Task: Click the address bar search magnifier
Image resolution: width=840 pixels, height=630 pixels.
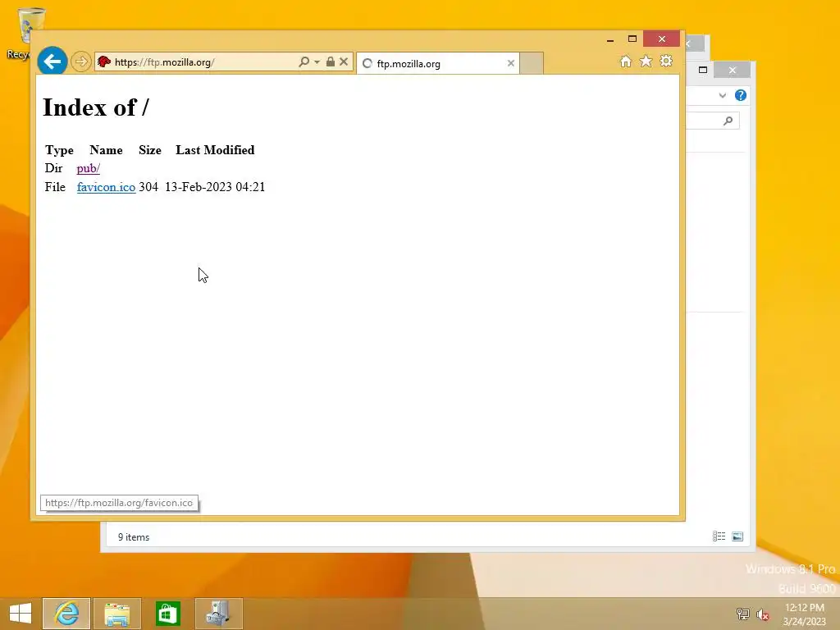Action: [x=304, y=62]
